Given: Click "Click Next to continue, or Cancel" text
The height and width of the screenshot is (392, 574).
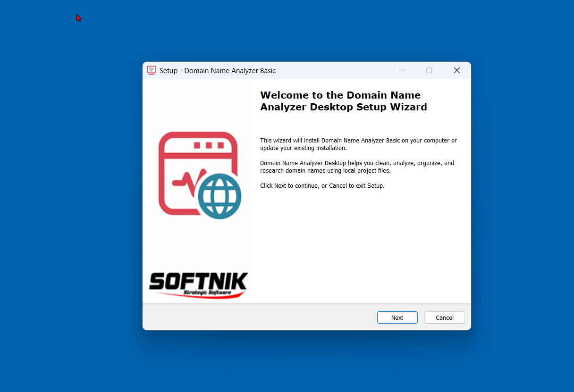Looking at the screenshot, I should (x=322, y=186).
